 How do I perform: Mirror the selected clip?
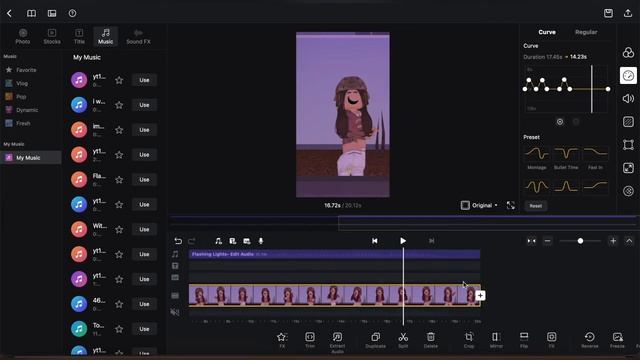click(496, 340)
